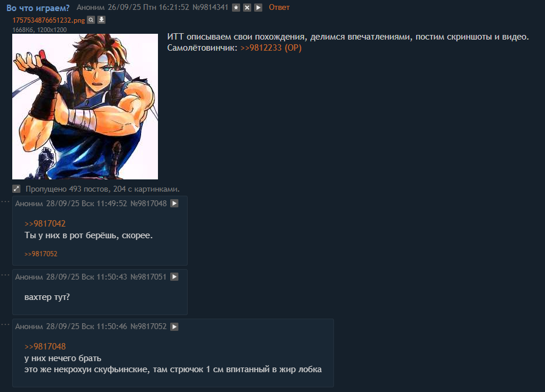Add thread to favorites with star icon

pyautogui.click(x=236, y=8)
